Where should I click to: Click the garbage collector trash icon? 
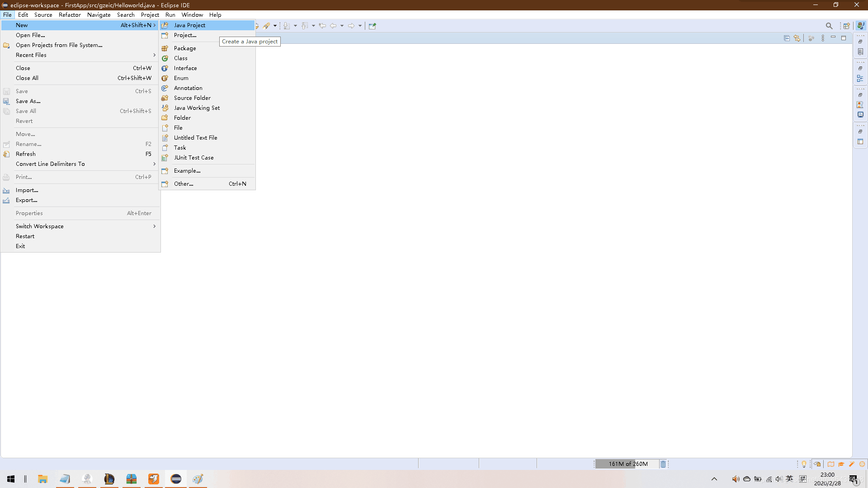point(663,464)
